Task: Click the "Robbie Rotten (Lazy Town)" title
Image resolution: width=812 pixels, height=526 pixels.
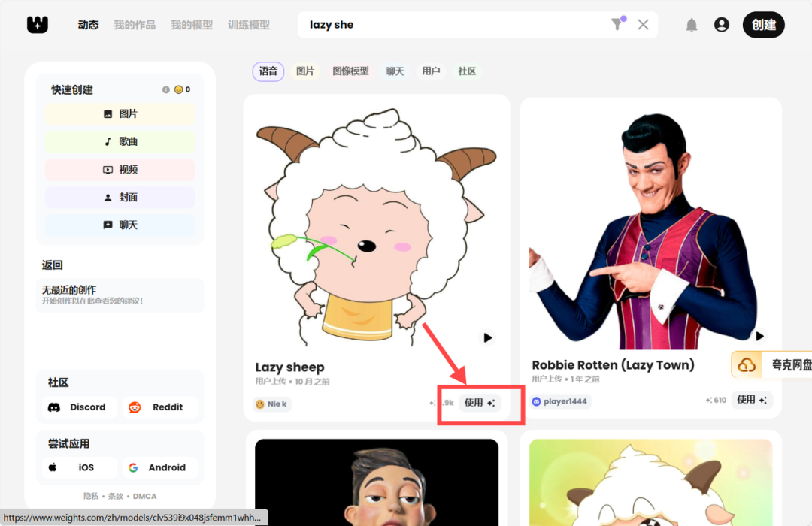Action: pos(614,365)
